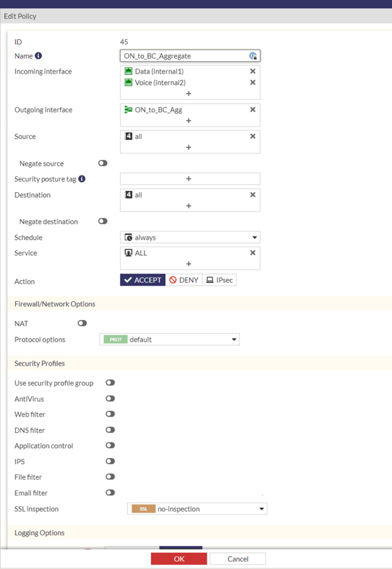The height and width of the screenshot is (569, 392).
Task: Select the DENY action
Action: (184, 280)
